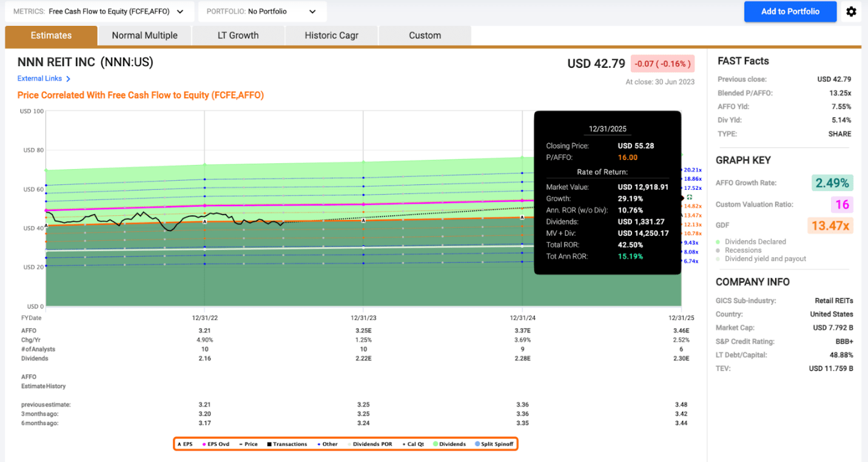Toggle Recessions in the Graph Key
This screenshot has height=462, width=868.
739,250
